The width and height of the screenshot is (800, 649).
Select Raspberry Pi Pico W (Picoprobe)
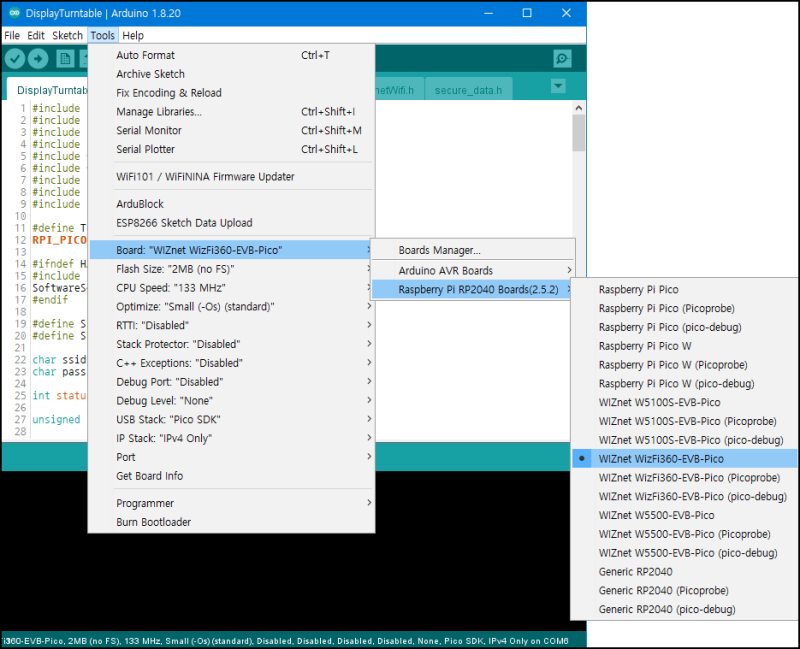(x=684, y=365)
